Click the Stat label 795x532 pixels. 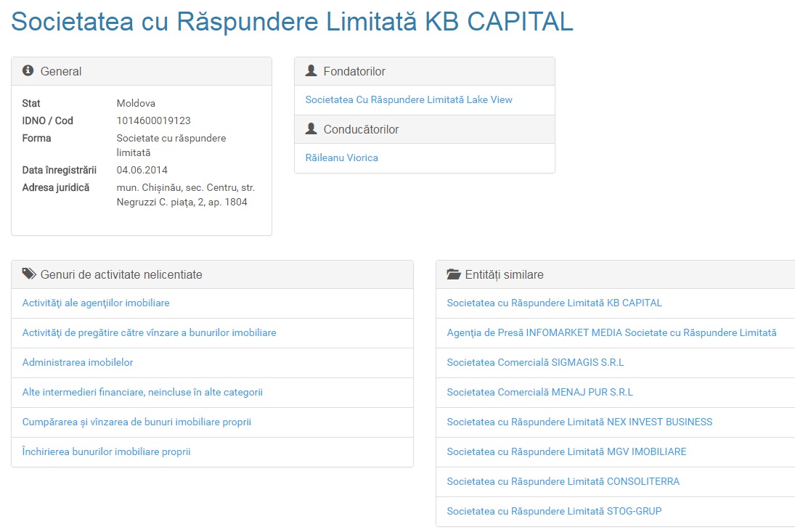pyautogui.click(x=31, y=103)
